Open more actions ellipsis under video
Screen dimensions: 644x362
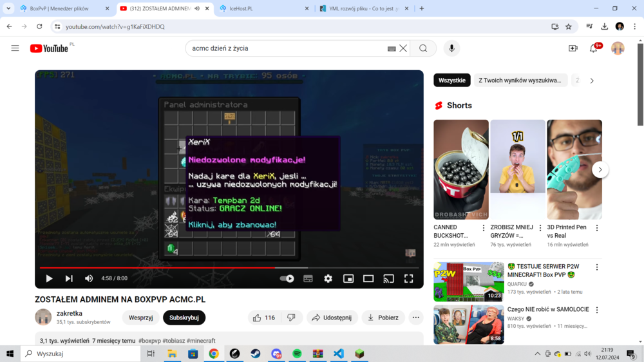415,318
